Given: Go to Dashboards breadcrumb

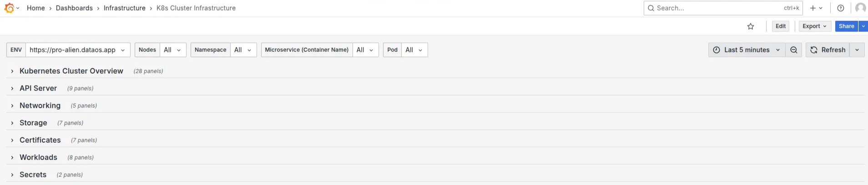Looking at the screenshot, I should [74, 8].
